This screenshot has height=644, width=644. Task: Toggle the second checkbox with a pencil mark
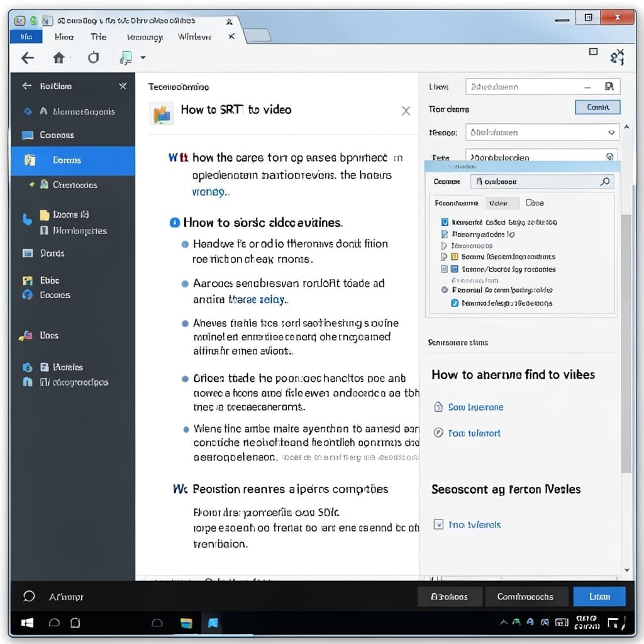click(x=445, y=234)
